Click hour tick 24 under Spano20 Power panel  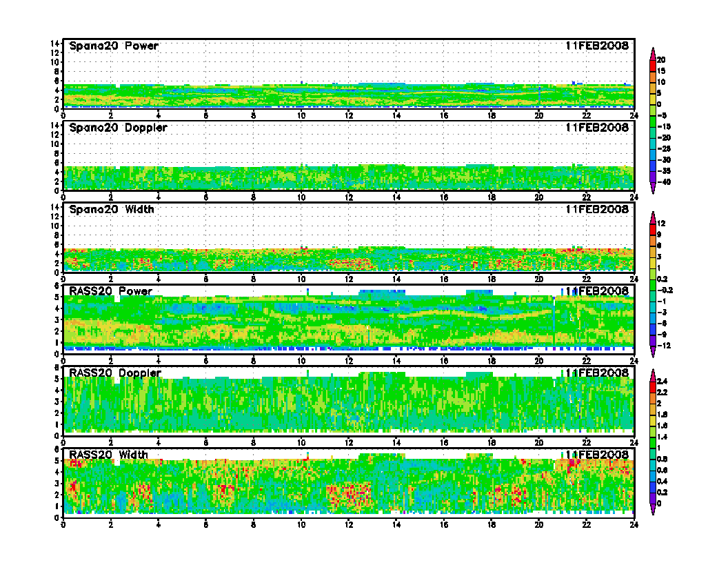[634, 116]
